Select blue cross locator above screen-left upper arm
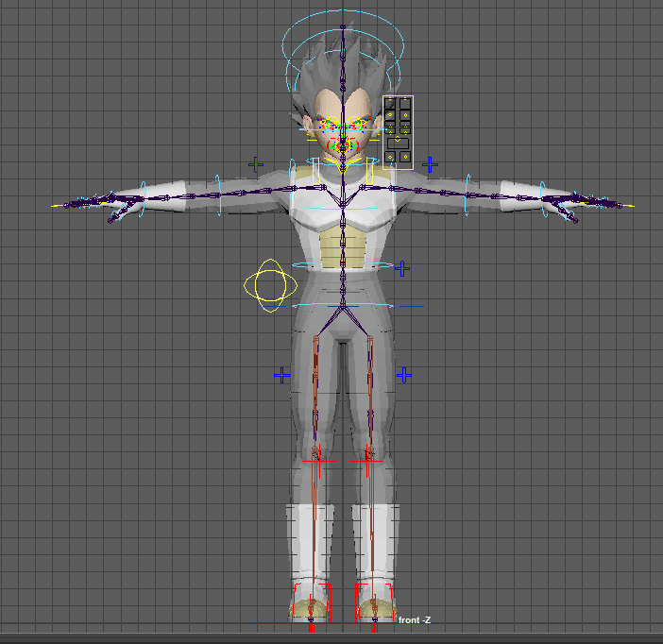Screen dimensions: 663x644 point(256,164)
